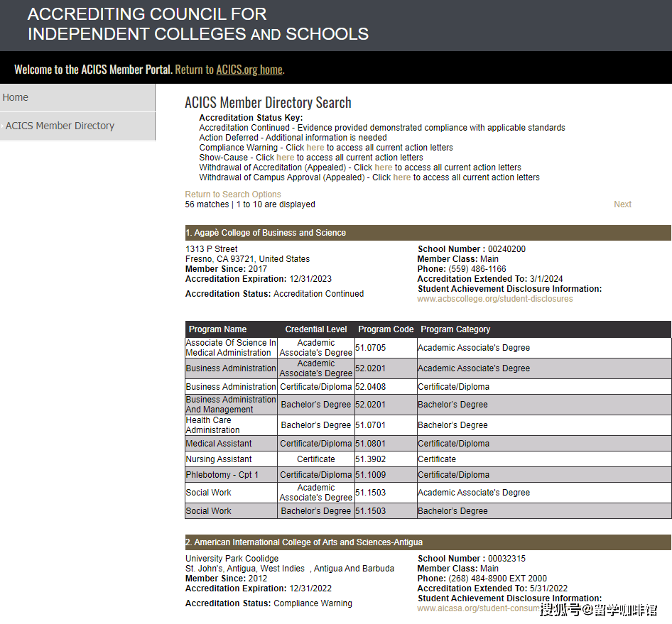
Task: Open the ACICS.org home link
Action: (249, 70)
